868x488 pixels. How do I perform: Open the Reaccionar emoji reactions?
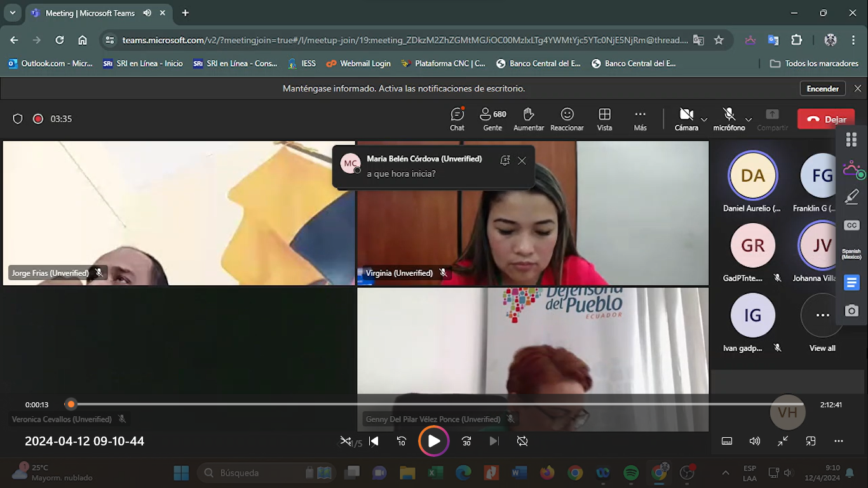tap(567, 119)
